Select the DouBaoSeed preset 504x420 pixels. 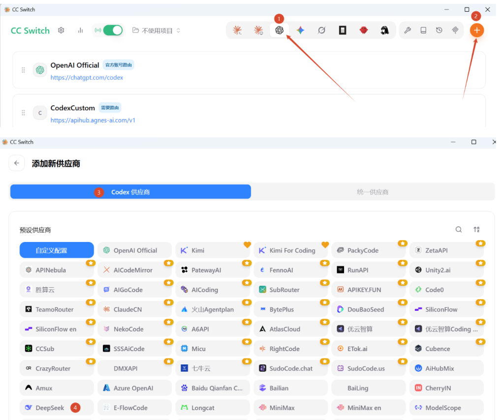(369, 309)
